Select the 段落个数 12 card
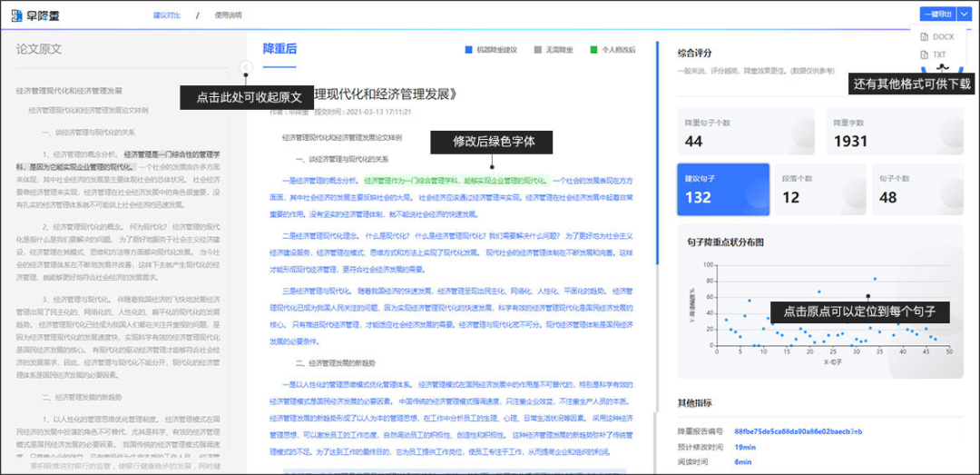Screen dimensions: 980x475 tap(820, 190)
